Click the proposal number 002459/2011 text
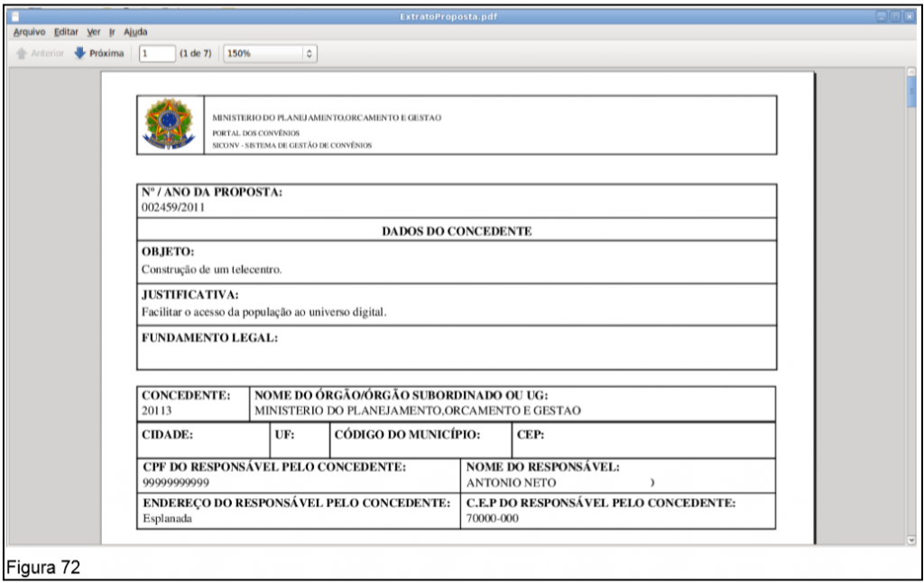The width and height of the screenshot is (924, 583). click(x=174, y=208)
